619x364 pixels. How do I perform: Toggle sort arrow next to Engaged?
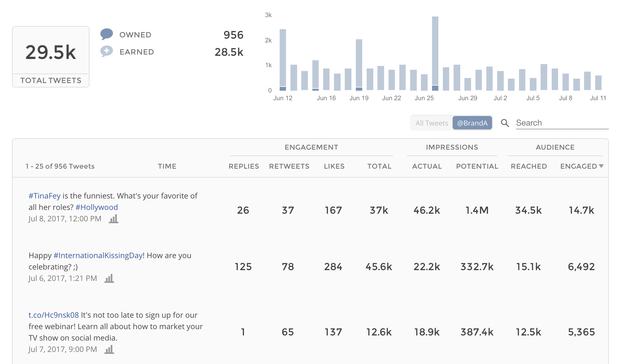coord(601,166)
